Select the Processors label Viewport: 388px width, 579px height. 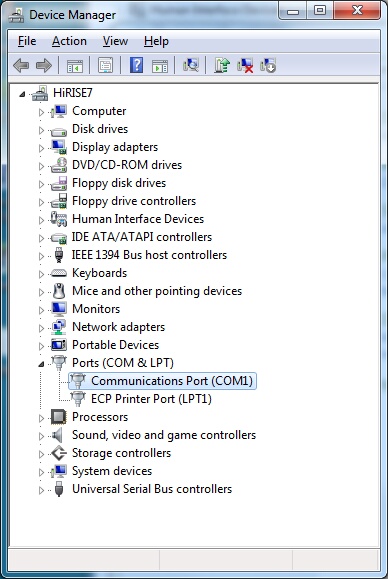point(100,417)
